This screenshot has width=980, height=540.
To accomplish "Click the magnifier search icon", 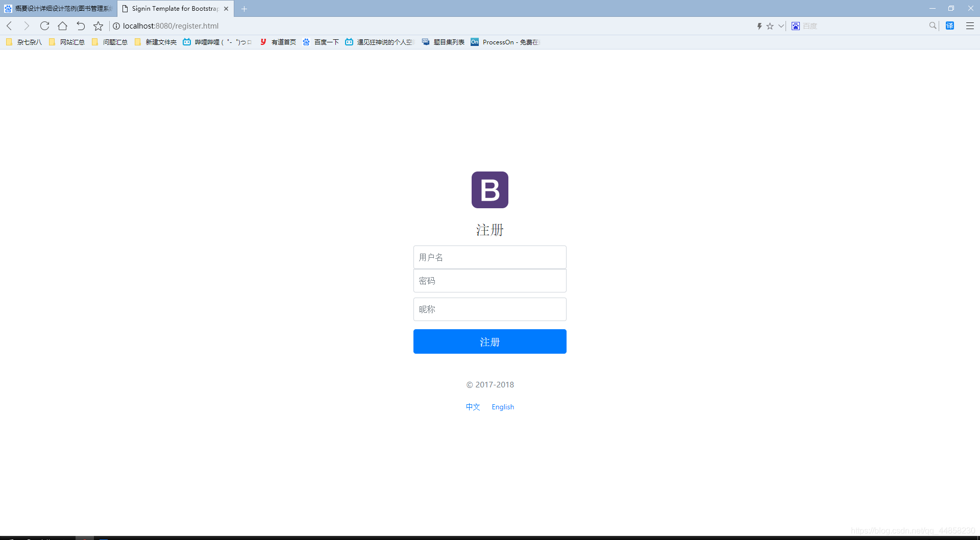I will tap(933, 26).
